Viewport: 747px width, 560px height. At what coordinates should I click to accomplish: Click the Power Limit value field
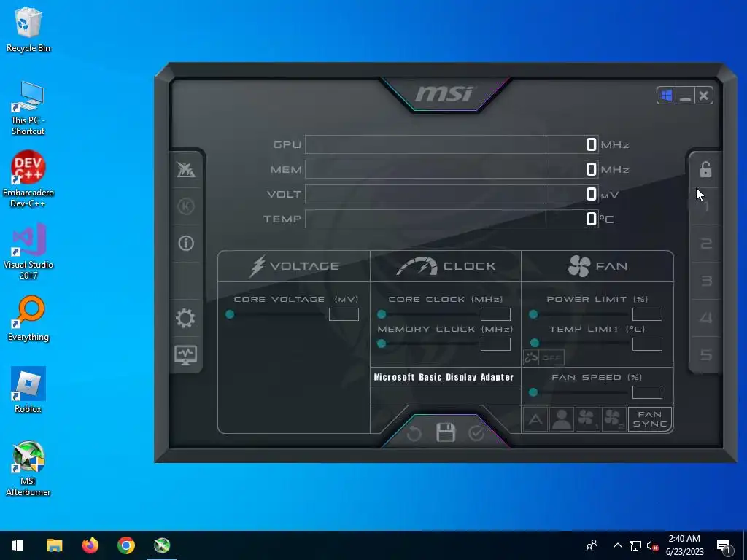[647, 314]
